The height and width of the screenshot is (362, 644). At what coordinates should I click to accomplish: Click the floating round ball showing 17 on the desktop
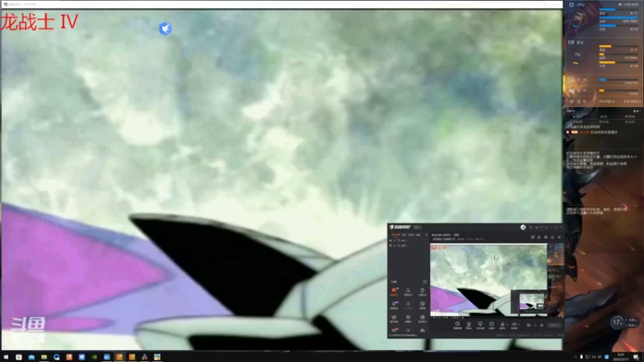pyautogui.click(x=617, y=323)
